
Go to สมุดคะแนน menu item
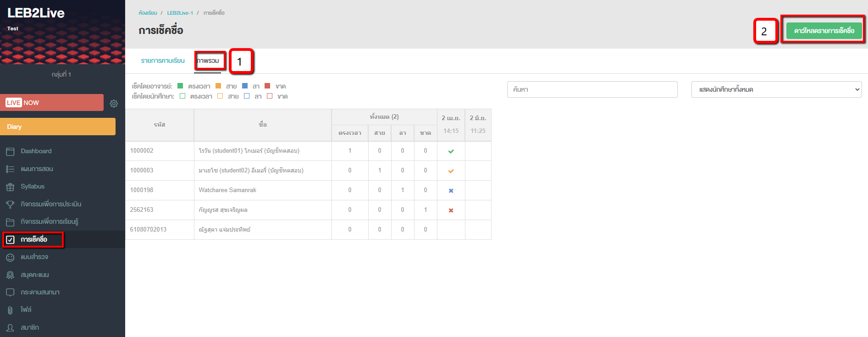(35, 275)
